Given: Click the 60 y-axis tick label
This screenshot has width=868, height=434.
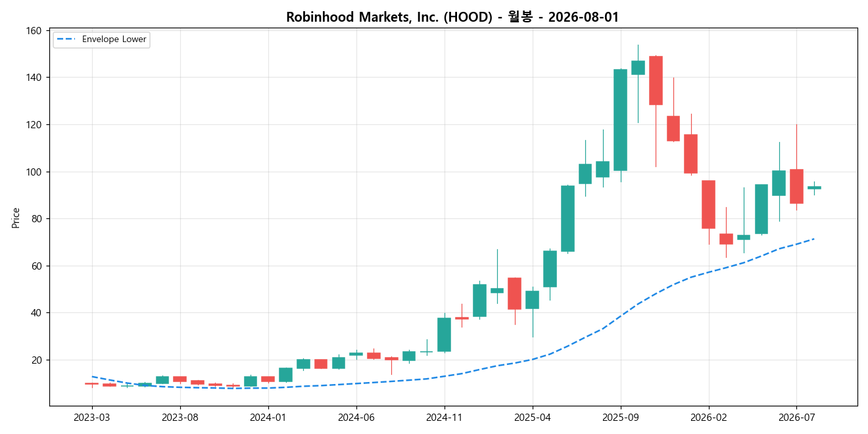Looking at the screenshot, I should [x=37, y=266].
